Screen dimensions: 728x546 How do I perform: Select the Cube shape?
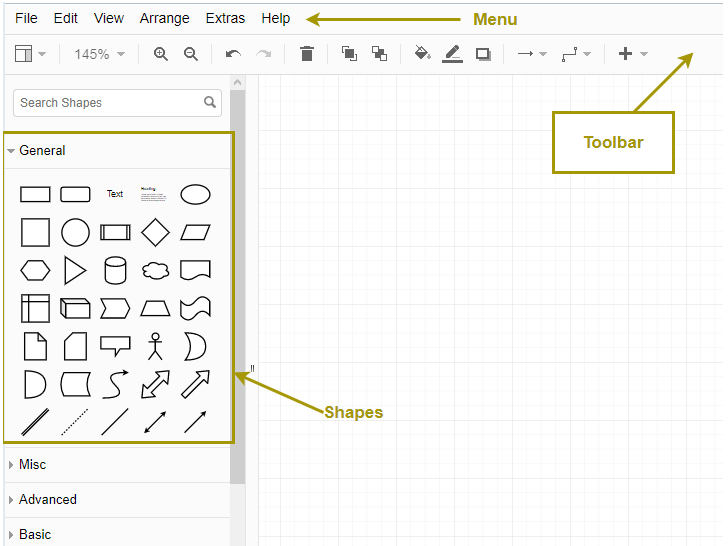point(75,308)
